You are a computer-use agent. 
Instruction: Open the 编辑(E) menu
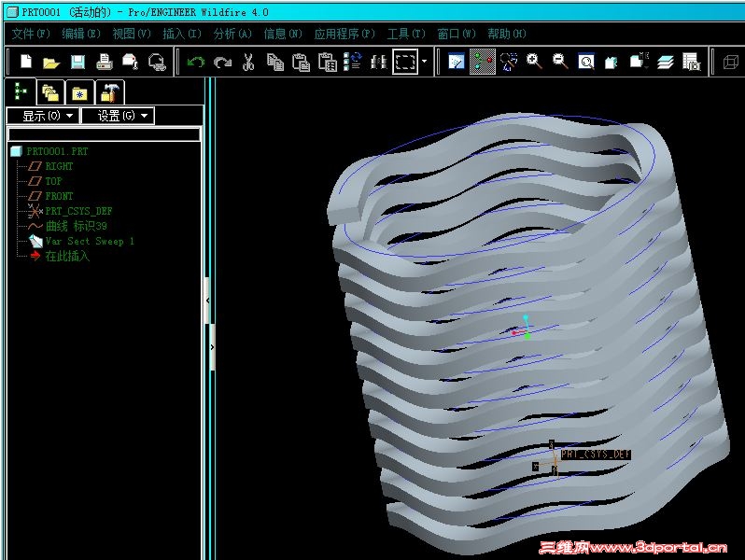81,34
